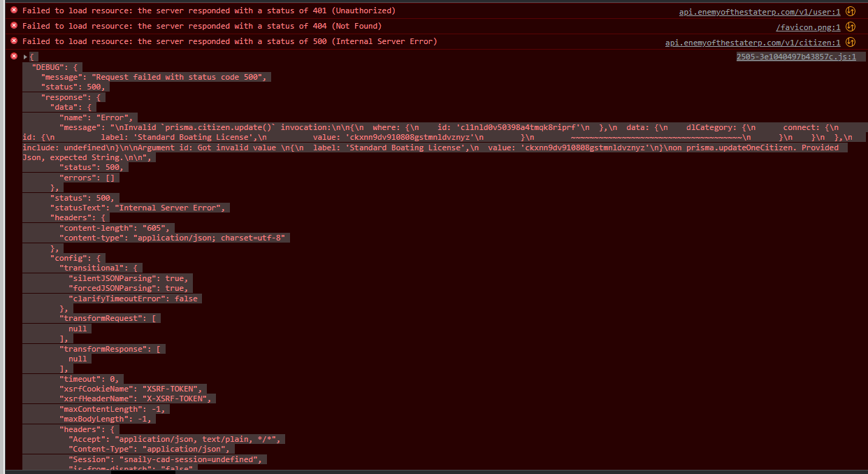Open the /favicon.png:1 source link
The width and height of the screenshot is (868, 474).
[808, 26]
